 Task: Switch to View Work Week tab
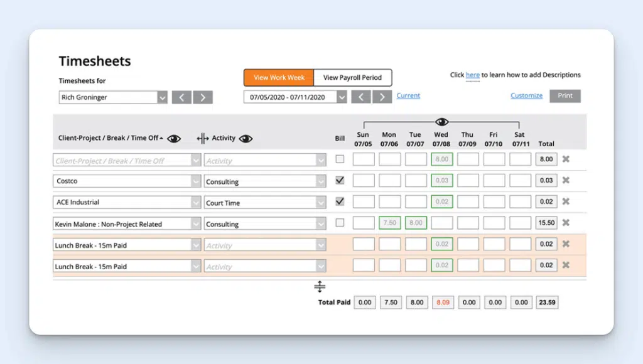coord(279,78)
